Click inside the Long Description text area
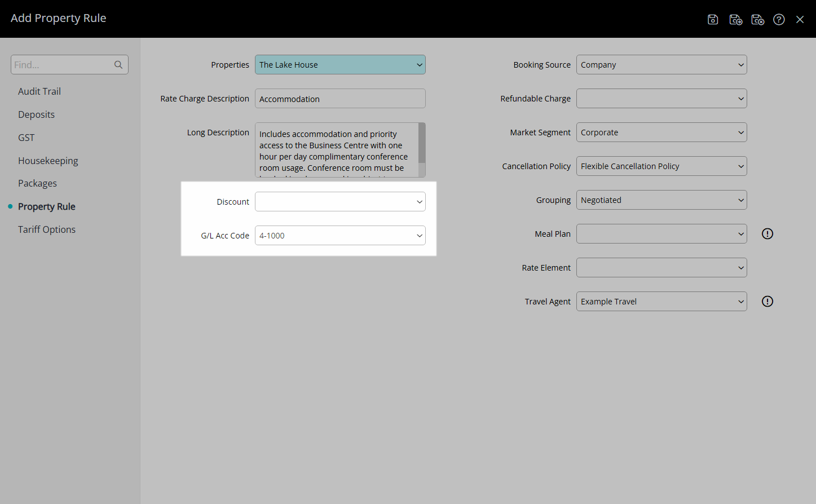 (x=337, y=150)
